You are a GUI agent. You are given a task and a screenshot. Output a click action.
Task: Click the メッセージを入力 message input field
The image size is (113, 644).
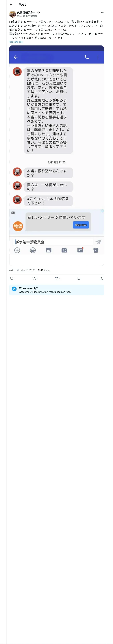(53, 242)
